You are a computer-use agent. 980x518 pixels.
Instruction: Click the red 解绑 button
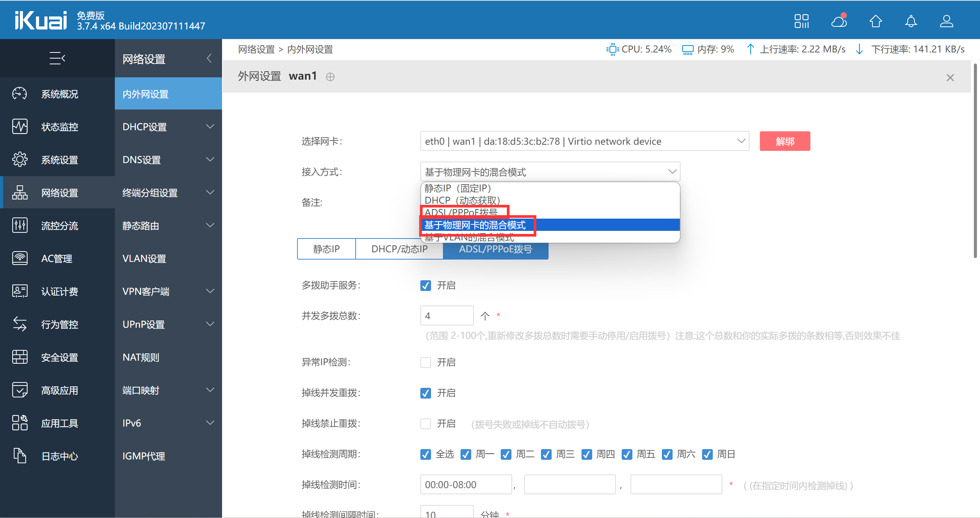[x=785, y=141]
